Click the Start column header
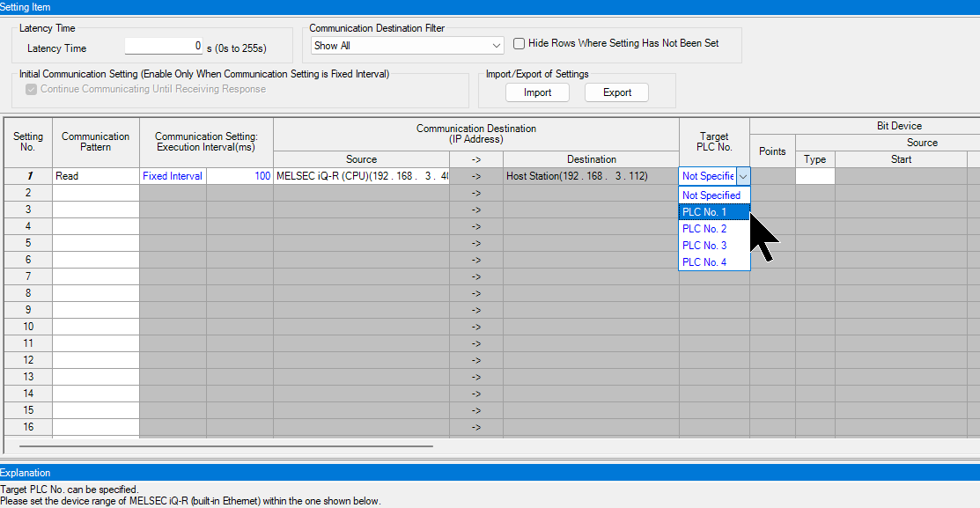 901,159
